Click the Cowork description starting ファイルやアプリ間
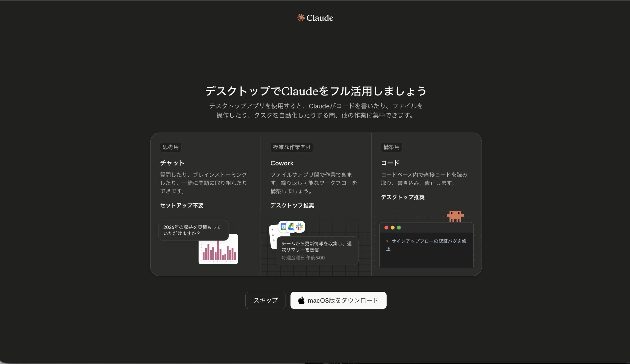The height and width of the screenshot is (364, 630). (x=314, y=183)
